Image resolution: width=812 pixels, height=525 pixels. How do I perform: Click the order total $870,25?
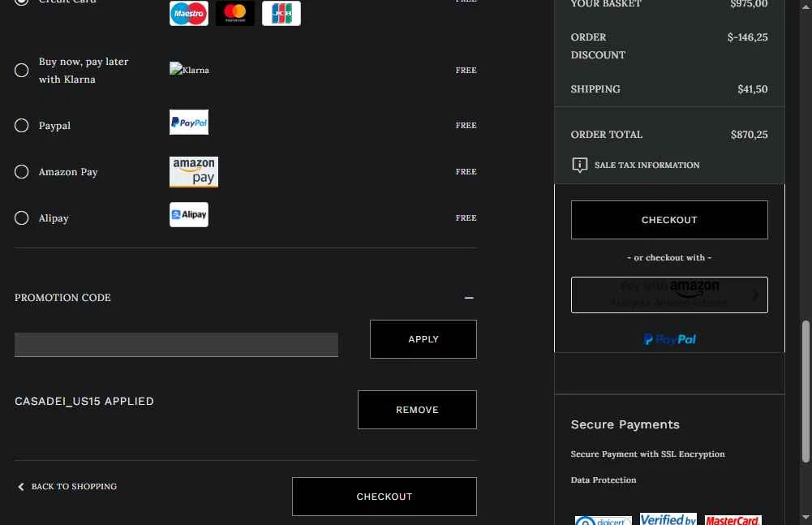(749, 134)
